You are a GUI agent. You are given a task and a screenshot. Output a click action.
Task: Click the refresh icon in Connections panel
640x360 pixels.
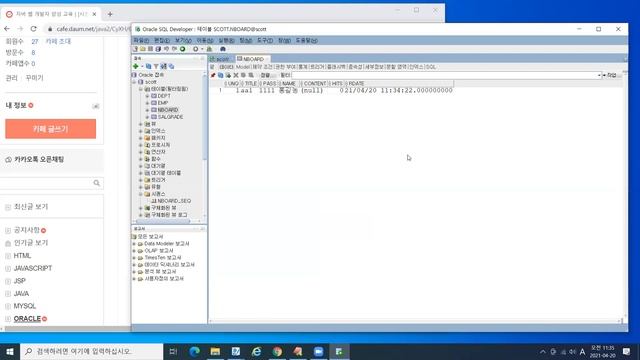pos(149,66)
